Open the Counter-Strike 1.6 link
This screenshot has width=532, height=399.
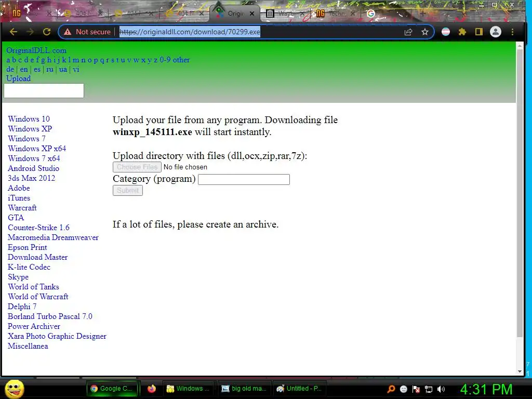click(x=38, y=228)
